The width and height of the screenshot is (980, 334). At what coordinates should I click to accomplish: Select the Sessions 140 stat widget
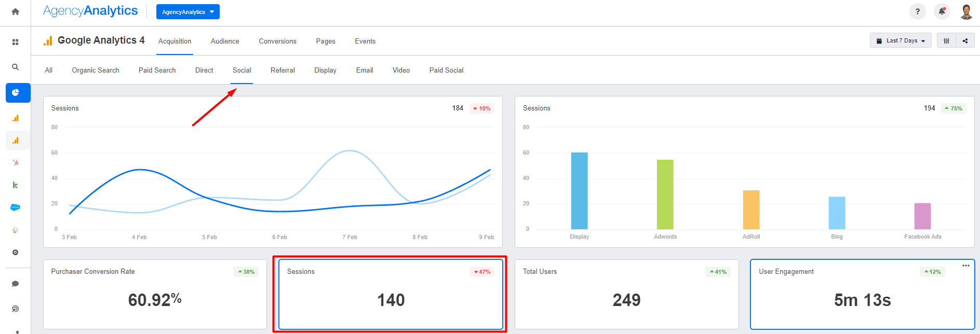tap(391, 294)
